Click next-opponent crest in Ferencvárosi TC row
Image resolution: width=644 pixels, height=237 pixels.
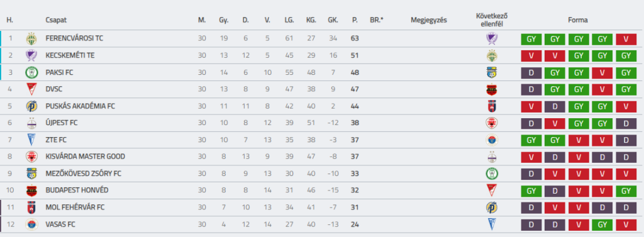[x=492, y=38]
